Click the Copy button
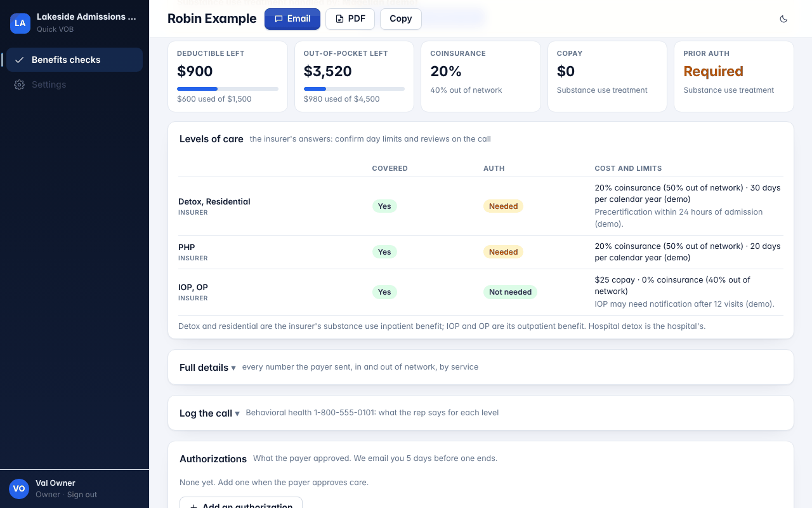Screen dimensions: 812x508 tap(401, 19)
